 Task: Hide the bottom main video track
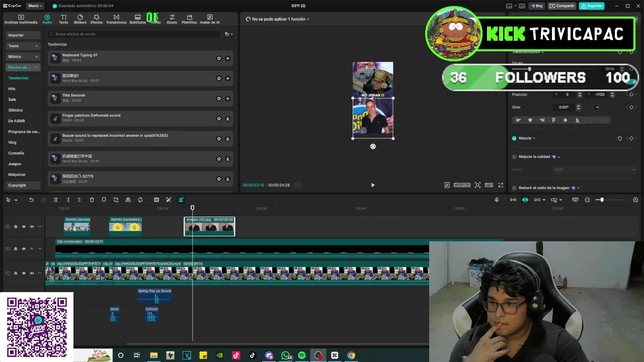tap(24, 273)
